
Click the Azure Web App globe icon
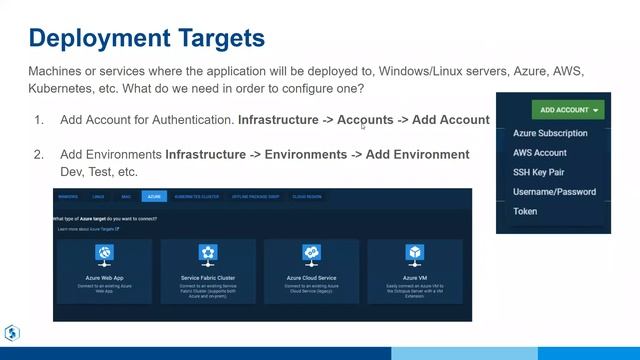(x=104, y=255)
